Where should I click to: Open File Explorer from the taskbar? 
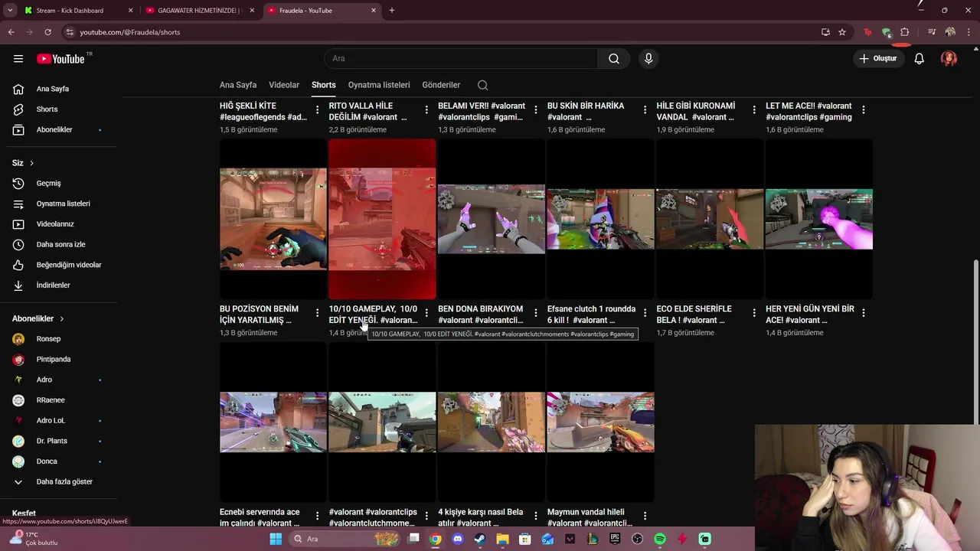pyautogui.click(x=502, y=539)
